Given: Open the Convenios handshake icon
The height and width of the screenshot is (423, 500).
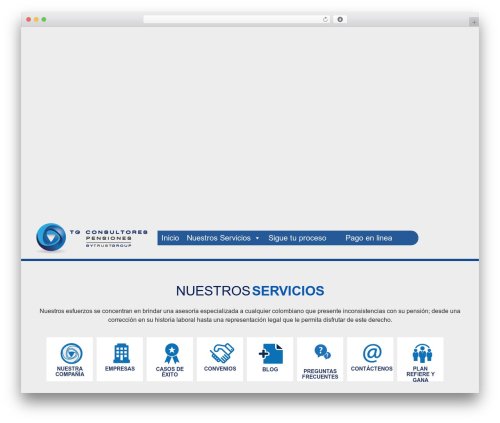Looking at the screenshot, I should (222, 353).
